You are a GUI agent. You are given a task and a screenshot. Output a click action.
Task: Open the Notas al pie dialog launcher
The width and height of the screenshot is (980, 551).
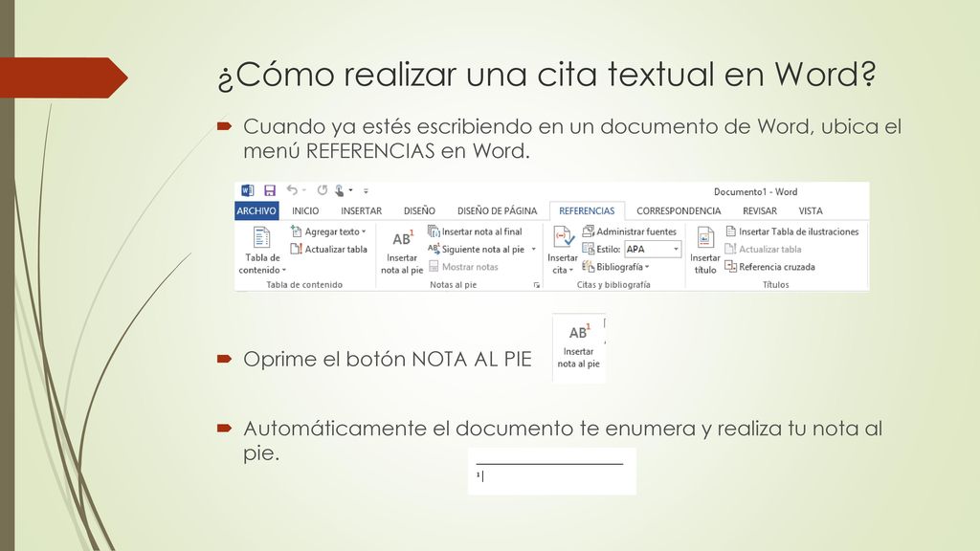click(x=536, y=285)
